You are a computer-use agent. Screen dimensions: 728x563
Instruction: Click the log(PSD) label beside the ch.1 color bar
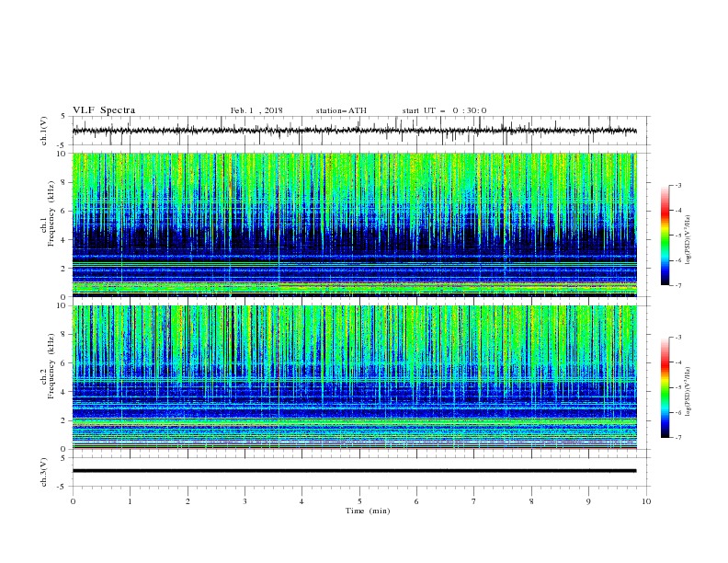click(688, 240)
